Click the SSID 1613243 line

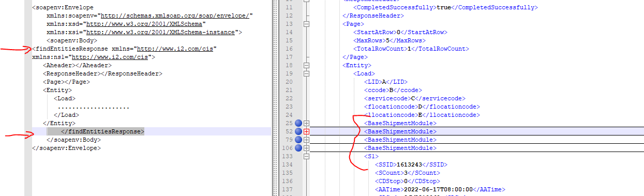(411, 164)
